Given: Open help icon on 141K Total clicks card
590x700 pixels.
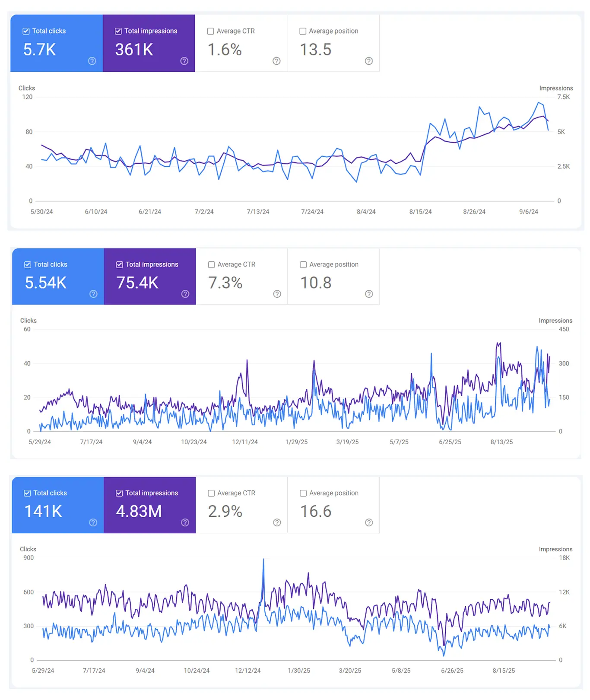Looking at the screenshot, I should click(x=93, y=522).
